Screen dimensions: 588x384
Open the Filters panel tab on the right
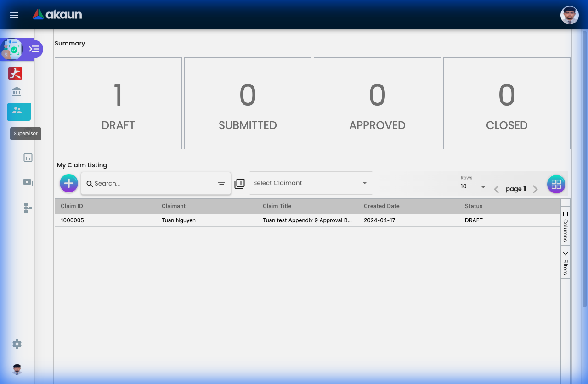(565, 263)
